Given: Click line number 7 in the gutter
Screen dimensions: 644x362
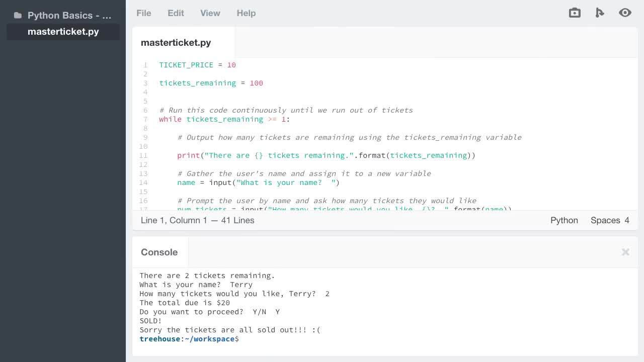Looking at the screenshot, I should click(145, 119).
